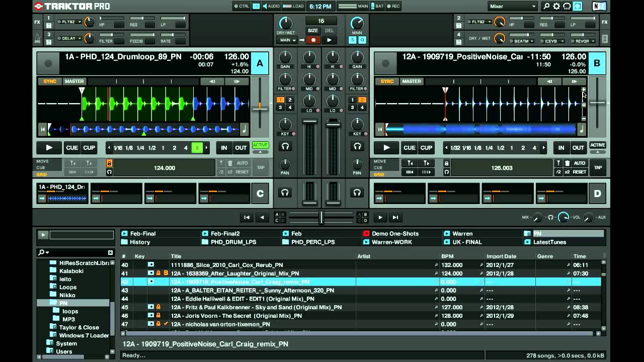Image resolution: width=644 pixels, height=362 pixels.
Task: Set Deck A loop IN point
Action: (224, 148)
